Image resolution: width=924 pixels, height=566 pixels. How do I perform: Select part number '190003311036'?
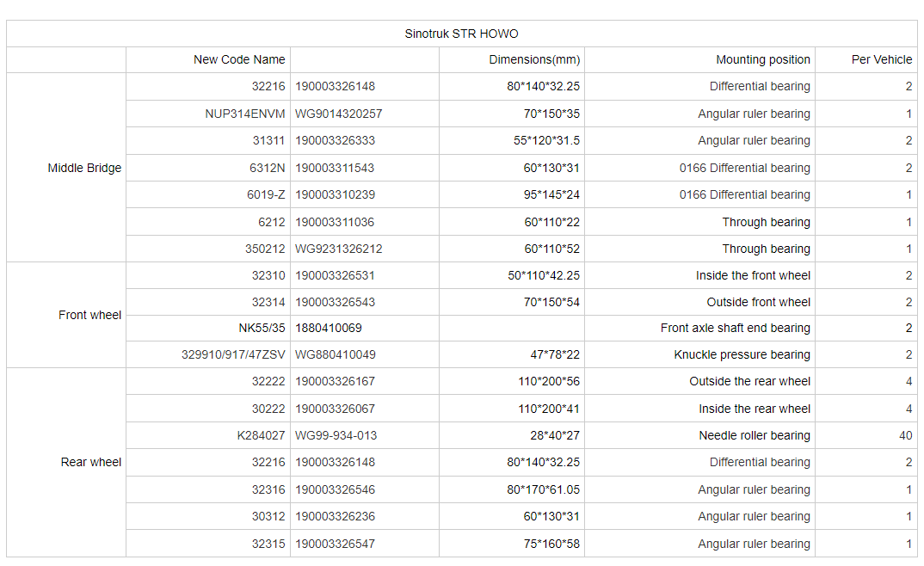click(x=335, y=222)
